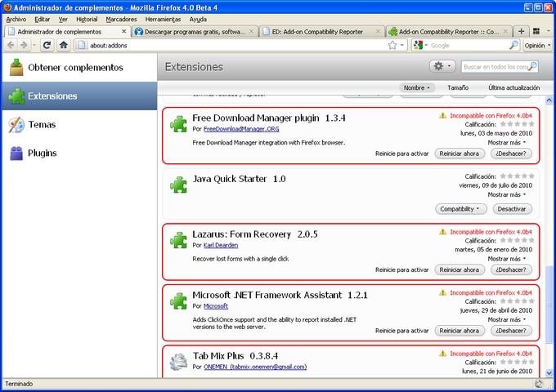Reload the page with refresh icon
Viewport: 556px width, 392px height.
point(47,45)
